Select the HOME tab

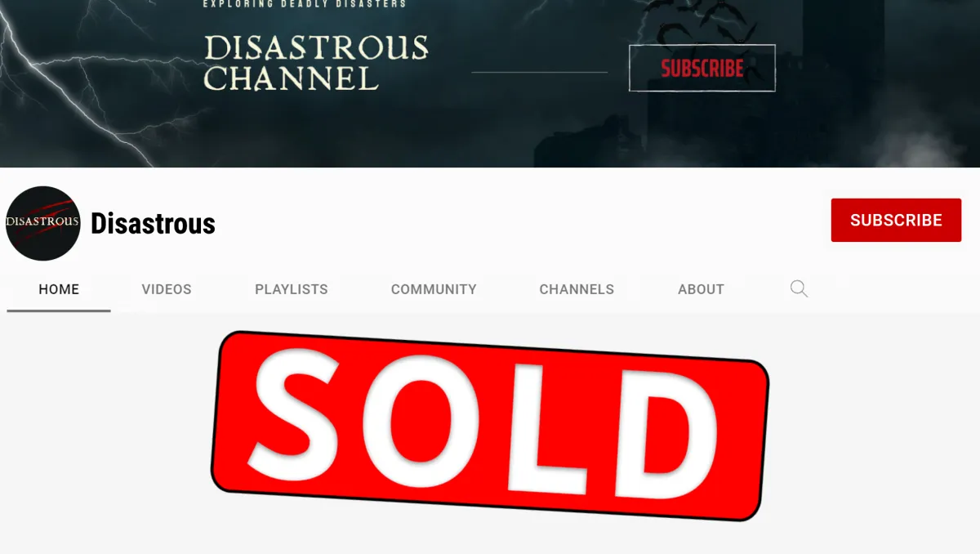pyautogui.click(x=59, y=289)
